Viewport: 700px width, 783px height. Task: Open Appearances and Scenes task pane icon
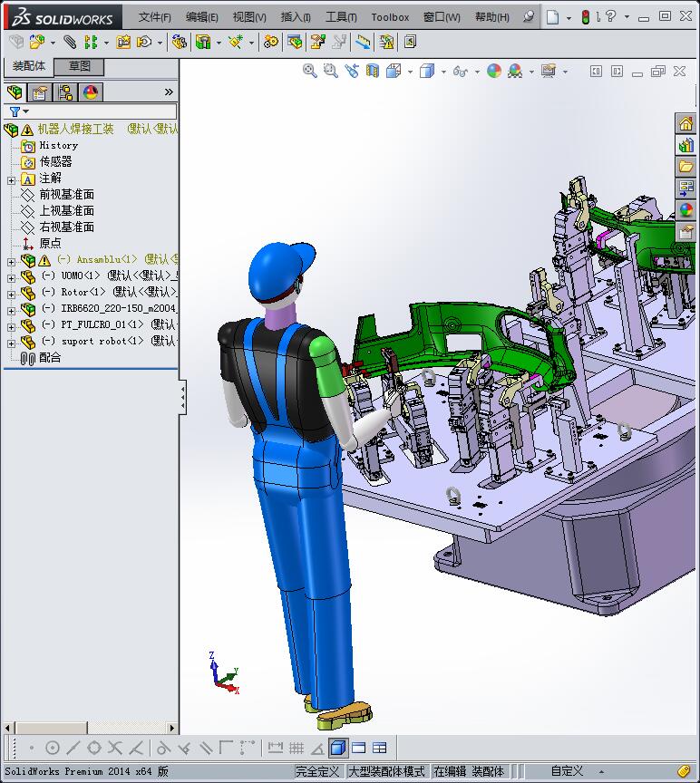coord(685,210)
